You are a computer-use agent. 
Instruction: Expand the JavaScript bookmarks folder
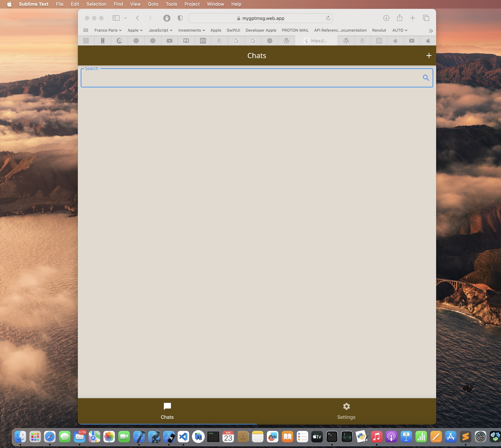coord(160,30)
